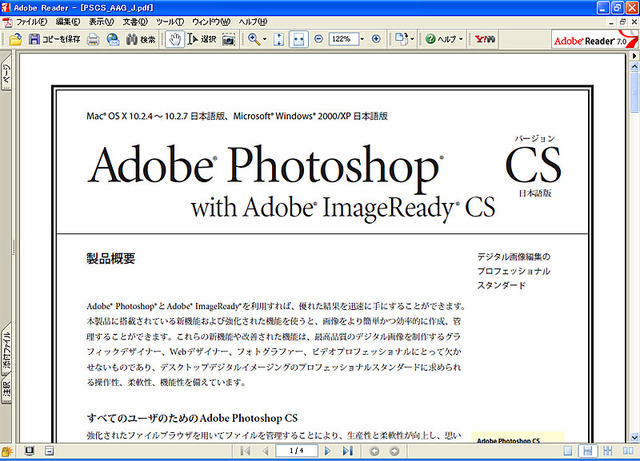Save a copy with コピーを保存 button

(x=54, y=39)
